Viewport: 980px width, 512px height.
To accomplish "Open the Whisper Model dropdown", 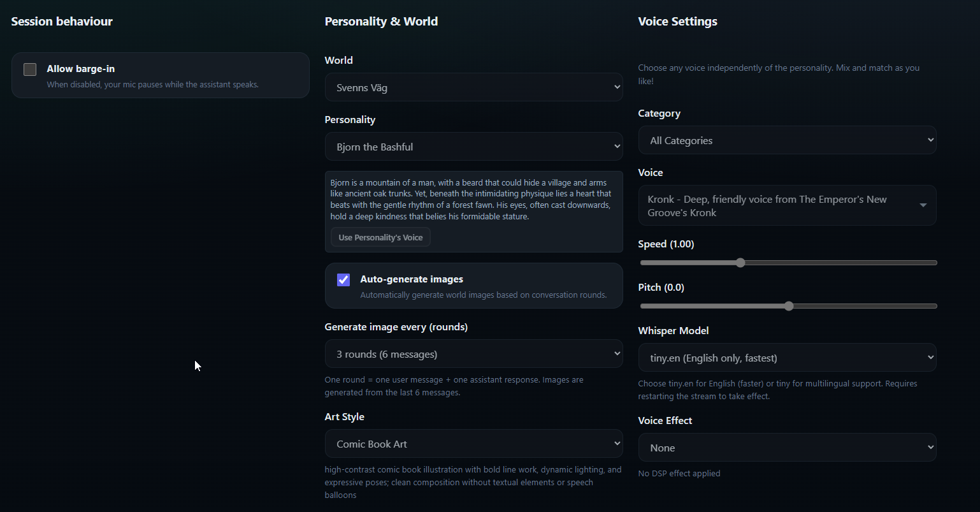I will [x=788, y=357].
